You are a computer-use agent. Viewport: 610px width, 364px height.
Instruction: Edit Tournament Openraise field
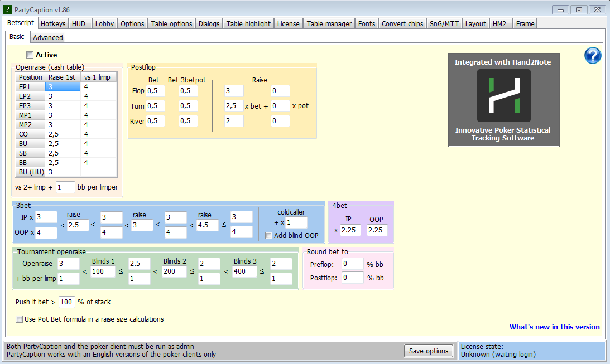point(69,264)
